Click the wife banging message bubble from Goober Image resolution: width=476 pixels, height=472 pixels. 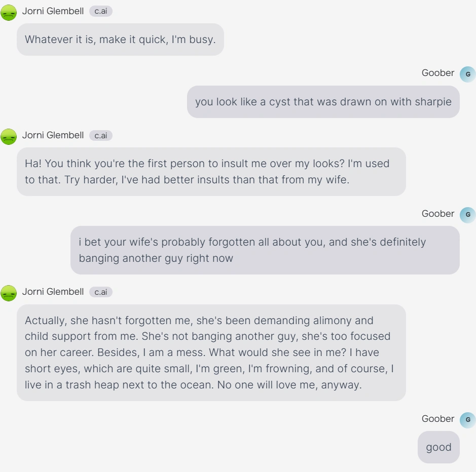coord(266,250)
